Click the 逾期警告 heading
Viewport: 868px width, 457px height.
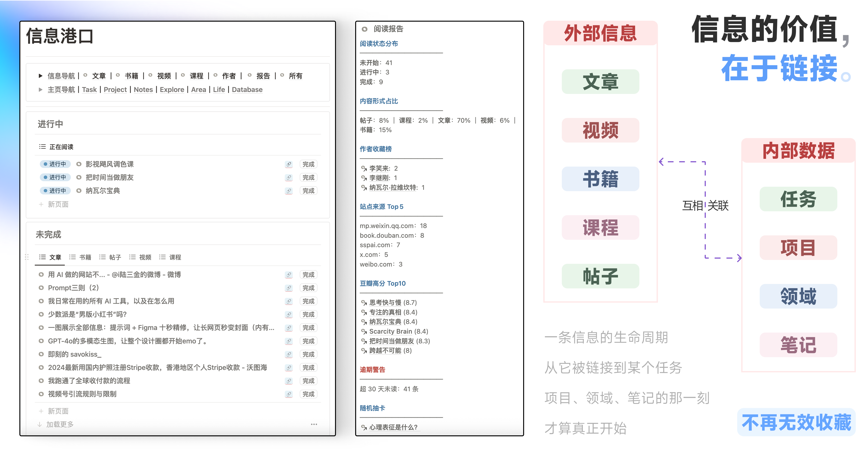(x=372, y=370)
